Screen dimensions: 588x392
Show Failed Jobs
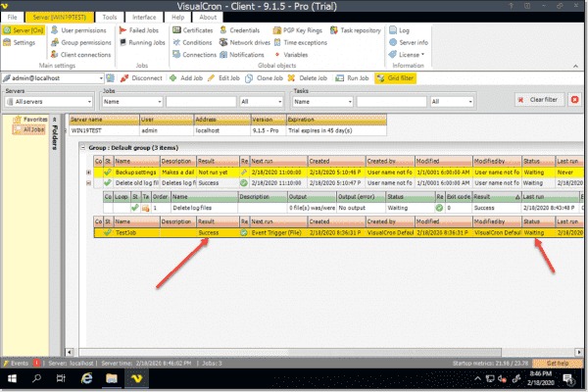[x=139, y=30]
